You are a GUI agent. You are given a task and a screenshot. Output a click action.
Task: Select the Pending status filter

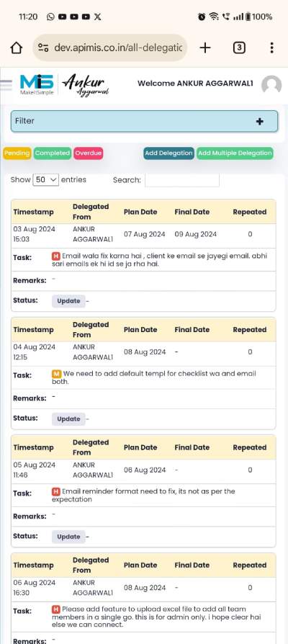click(x=17, y=153)
